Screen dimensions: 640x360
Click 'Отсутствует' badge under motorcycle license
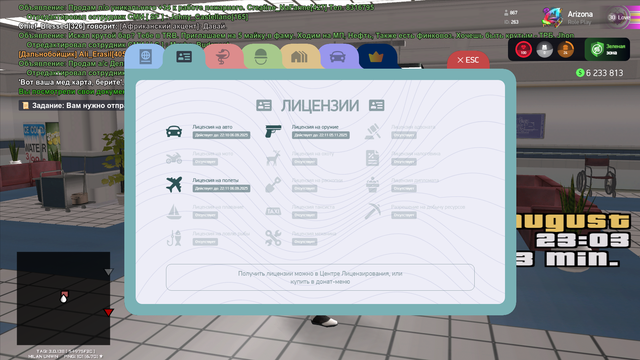tap(205, 162)
